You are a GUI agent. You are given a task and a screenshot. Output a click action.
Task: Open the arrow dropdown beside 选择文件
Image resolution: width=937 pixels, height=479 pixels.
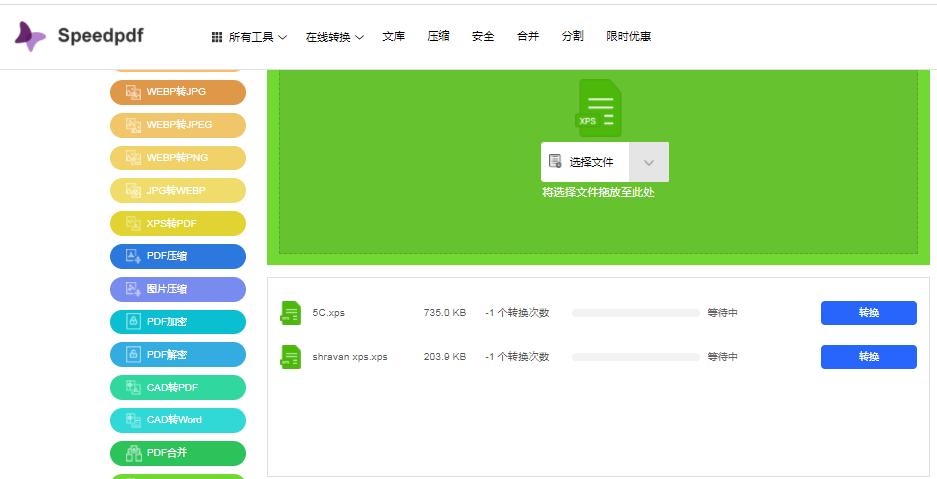648,162
